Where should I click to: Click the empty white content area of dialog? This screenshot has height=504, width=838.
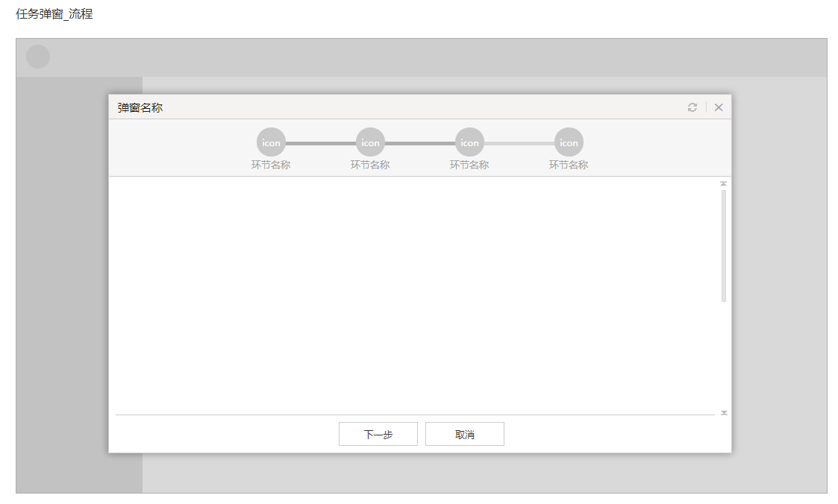tap(415, 295)
